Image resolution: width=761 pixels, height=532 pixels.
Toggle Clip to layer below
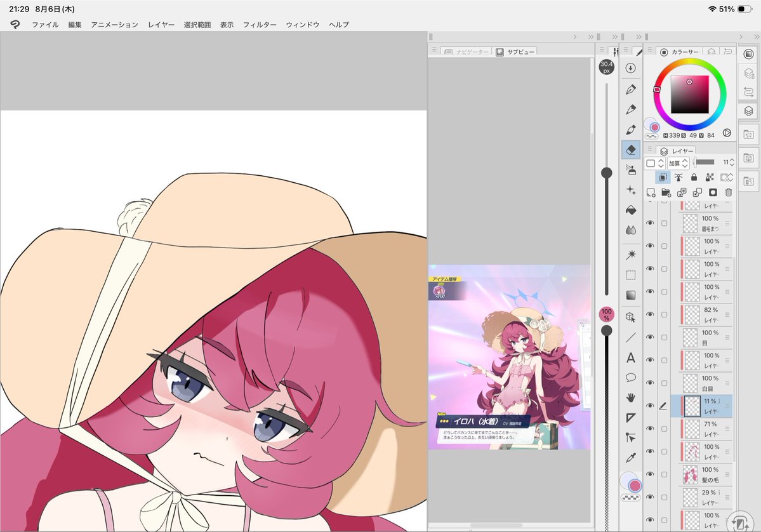pyautogui.click(x=663, y=177)
